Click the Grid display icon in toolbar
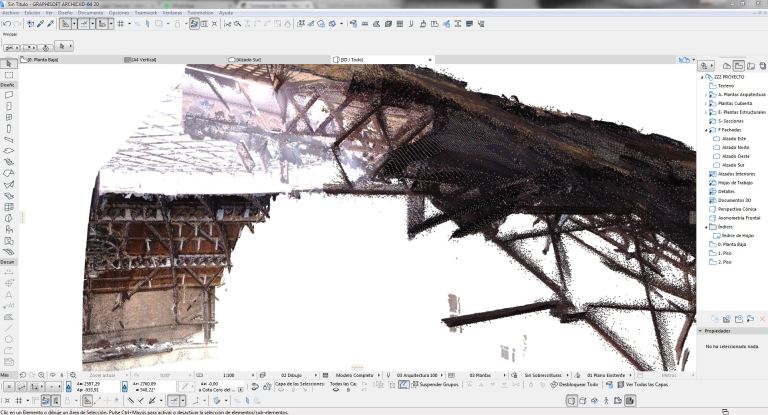 tap(121, 23)
